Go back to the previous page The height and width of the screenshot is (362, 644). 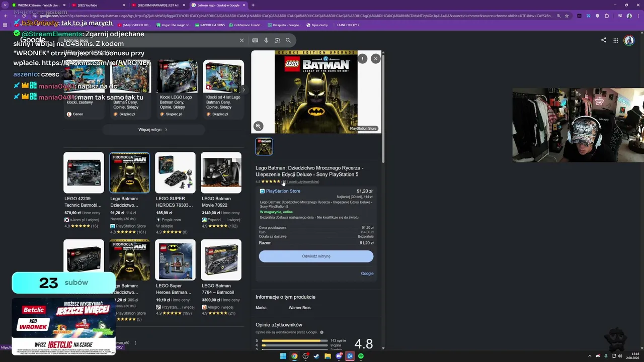pyautogui.click(x=6, y=16)
